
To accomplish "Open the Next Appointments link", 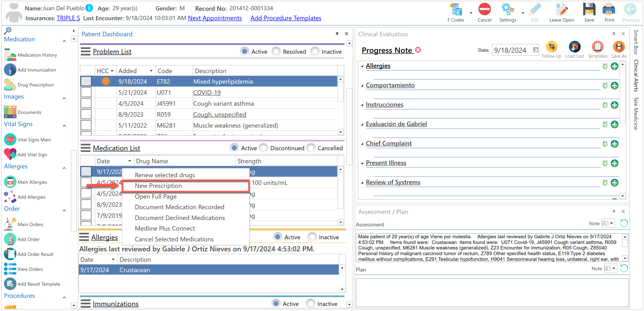I will click(x=215, y=18).
